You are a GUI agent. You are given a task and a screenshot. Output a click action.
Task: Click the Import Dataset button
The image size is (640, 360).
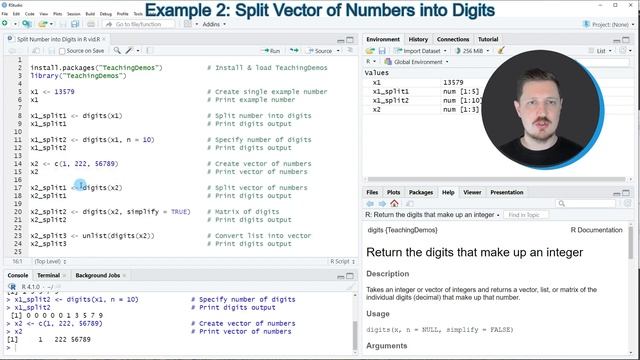pyautogui.click(x=420, y=51)
